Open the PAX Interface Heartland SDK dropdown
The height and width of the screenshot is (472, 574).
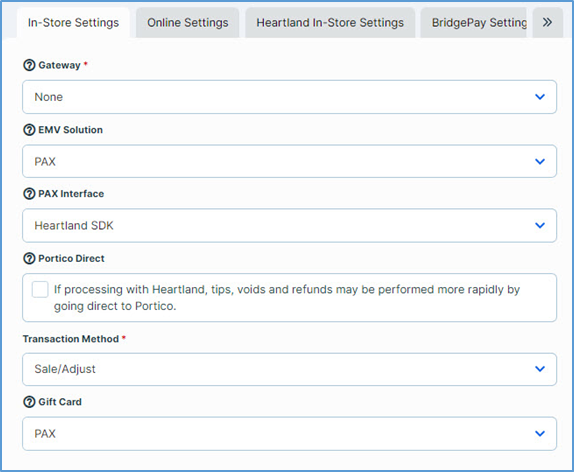pos(289,226)
